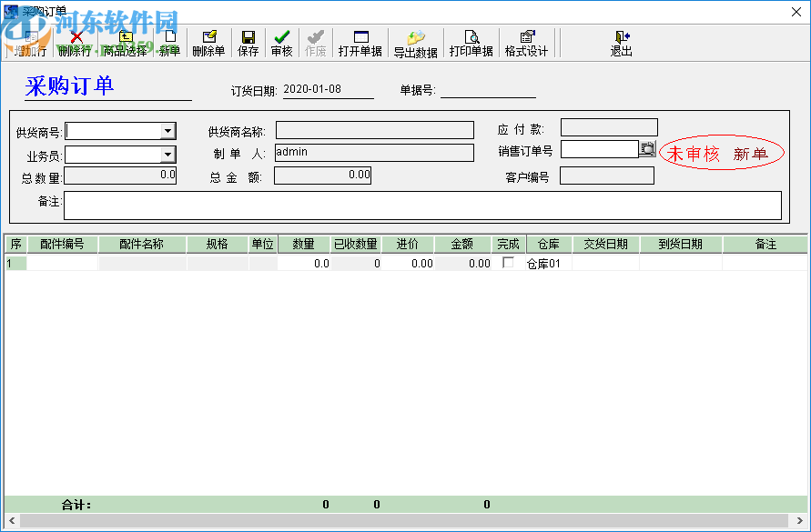The height and width of the screenshot is (532, 811).
Task: Click the 已收数量 column header
Action: tap(357, 244)
